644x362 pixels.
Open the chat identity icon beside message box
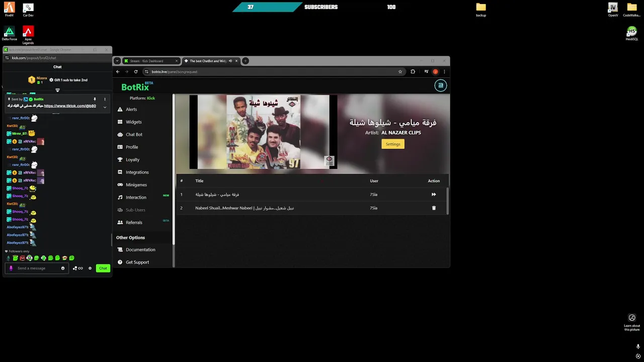77,268
